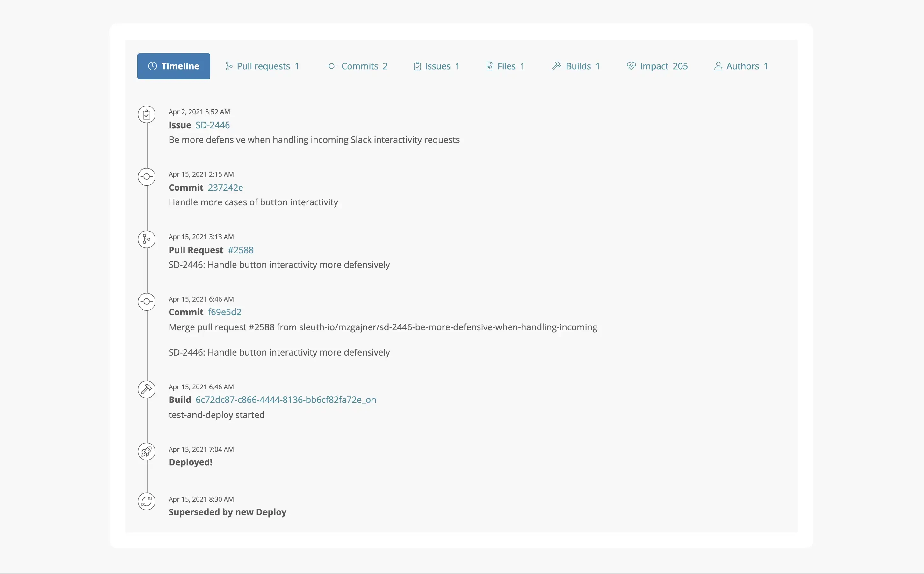Click 'Handle more cases of button interactivity' text
The width and height of the screenshot is (924, 574).
(253, 202)
